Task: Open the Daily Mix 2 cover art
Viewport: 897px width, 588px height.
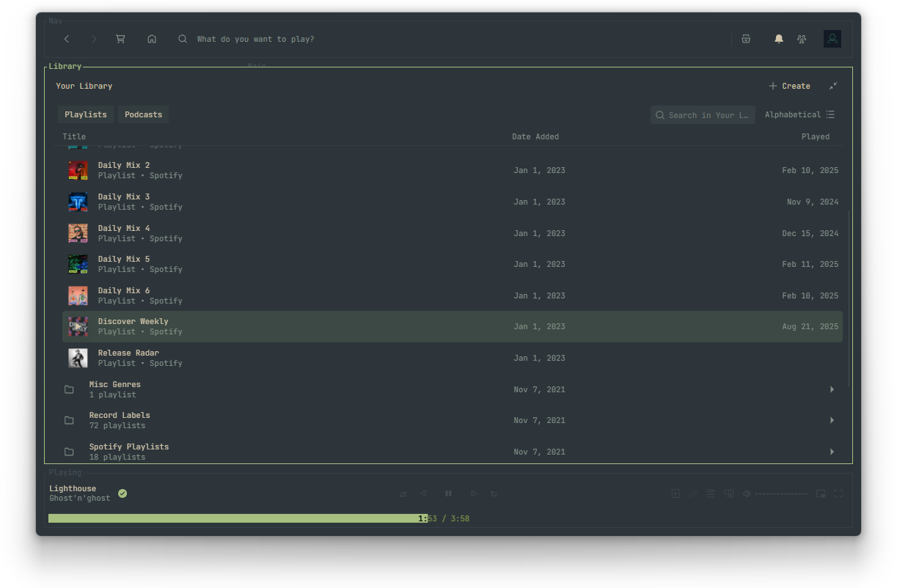Action: [78, 170]
